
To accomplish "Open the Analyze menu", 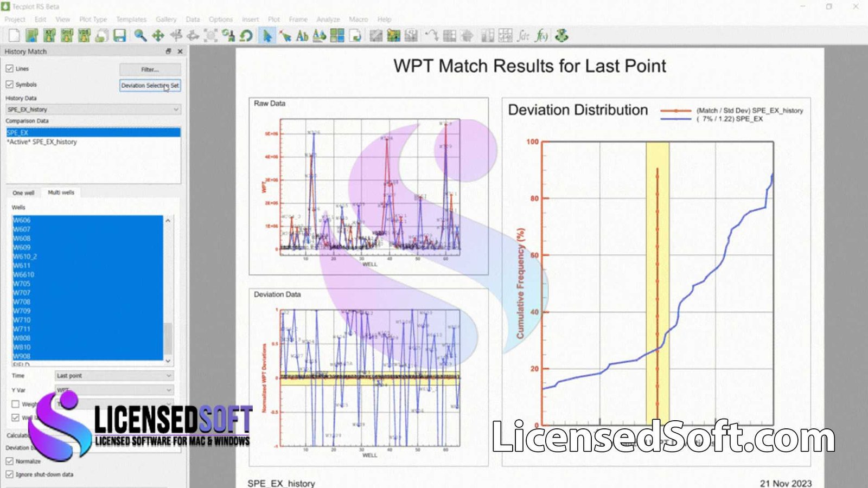I will point(328,20).
